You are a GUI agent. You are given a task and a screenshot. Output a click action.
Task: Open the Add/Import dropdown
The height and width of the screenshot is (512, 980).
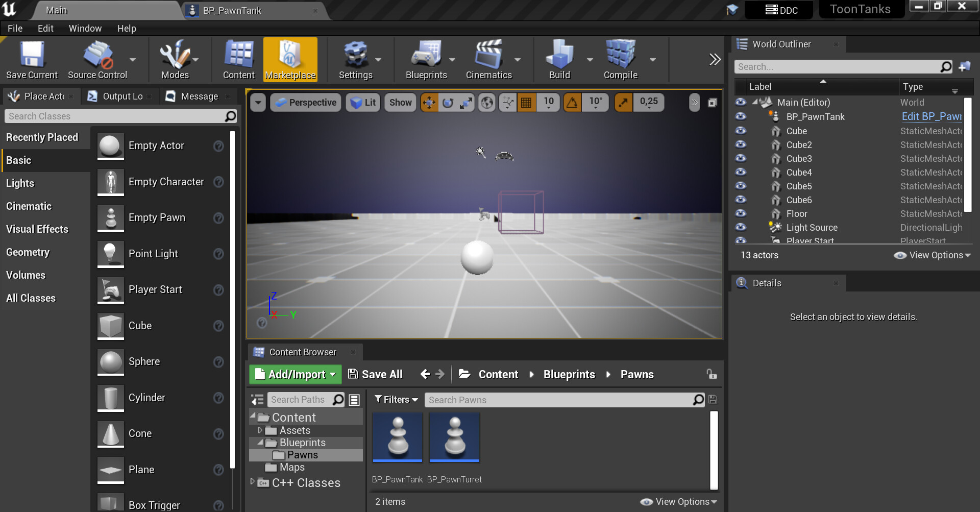[x=296, y=374]
